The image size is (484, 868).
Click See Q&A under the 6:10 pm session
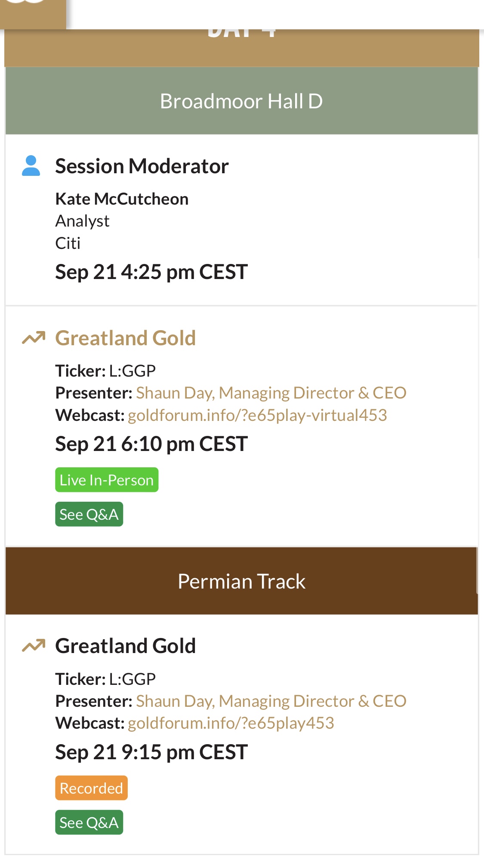tap(89, 514)
